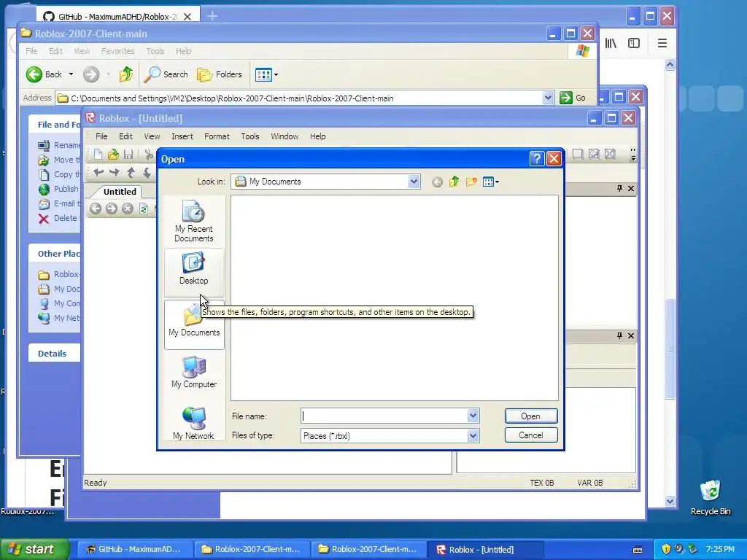Open the Files of type dropdown

[473, 435]
